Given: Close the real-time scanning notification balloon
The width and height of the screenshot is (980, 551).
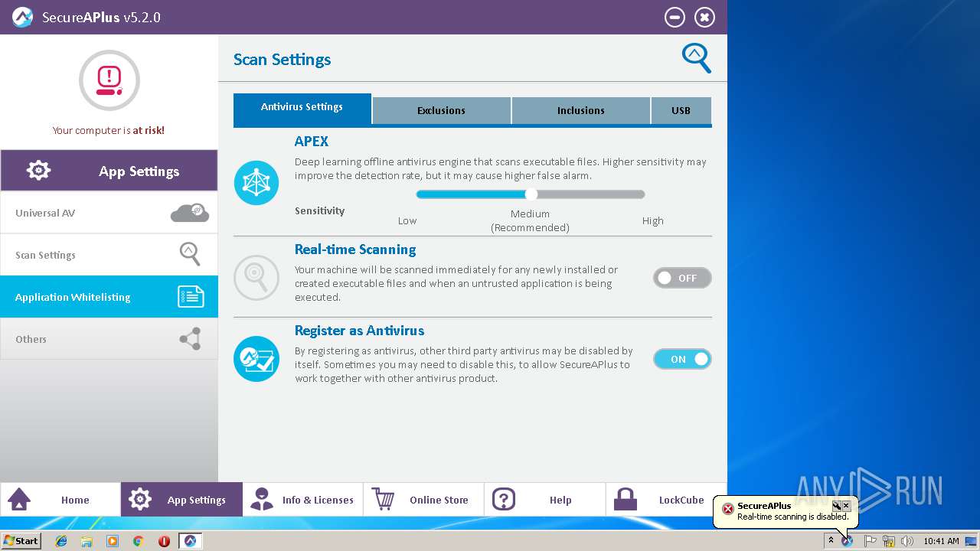Looking at the screenshot, I should coord(846,506).
